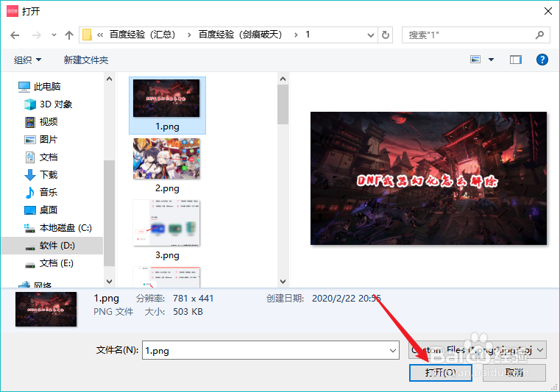Click the 音乐 note icon

(30, 193)
